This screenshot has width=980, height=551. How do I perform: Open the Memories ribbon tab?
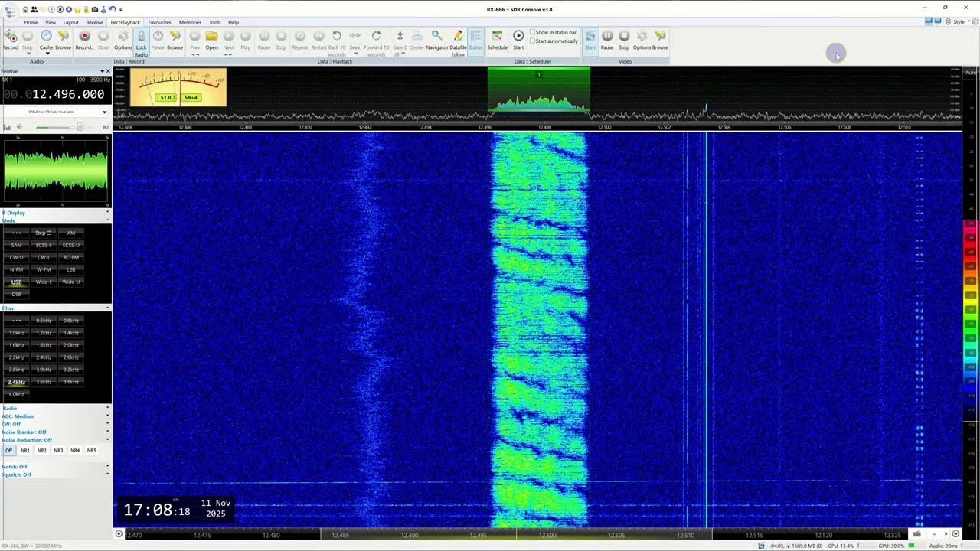point(190,22)
